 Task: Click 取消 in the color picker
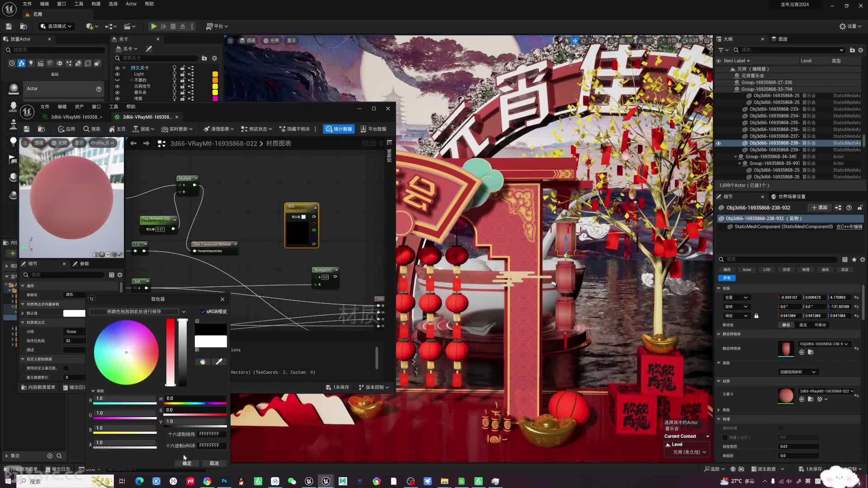pyautogui.click(x=214, y=463)
